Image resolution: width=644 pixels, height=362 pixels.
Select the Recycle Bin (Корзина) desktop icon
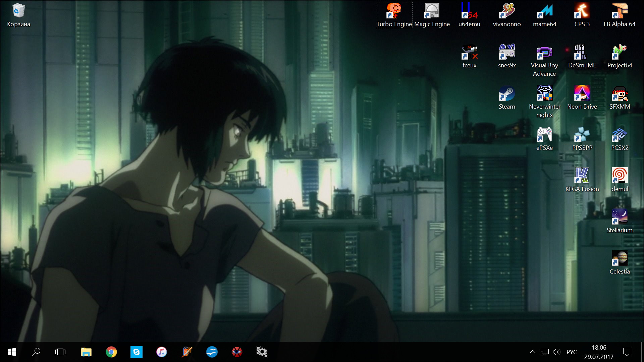[18, 15]
